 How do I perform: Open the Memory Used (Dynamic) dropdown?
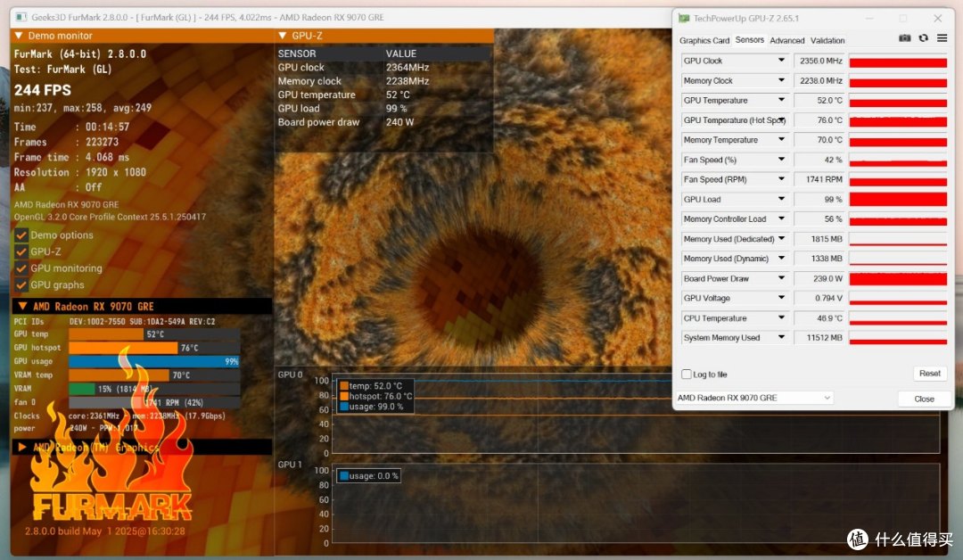[x=781, y=258]
